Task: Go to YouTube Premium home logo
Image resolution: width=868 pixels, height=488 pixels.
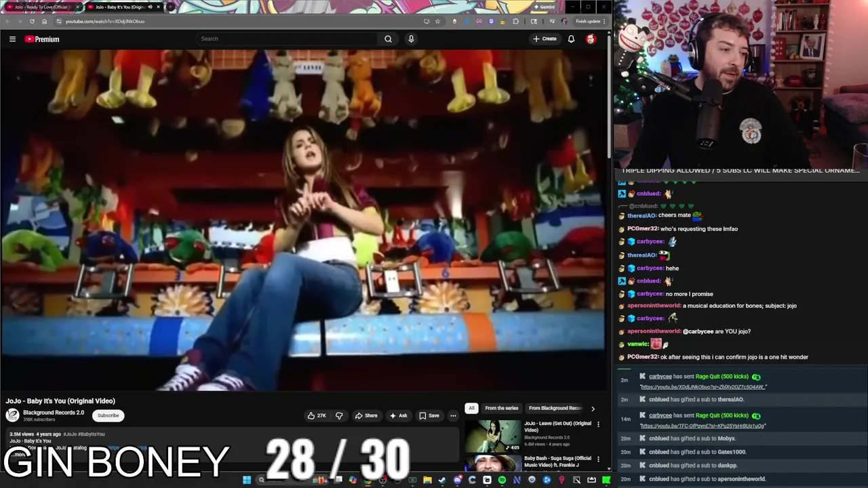Action: [42, 39]
